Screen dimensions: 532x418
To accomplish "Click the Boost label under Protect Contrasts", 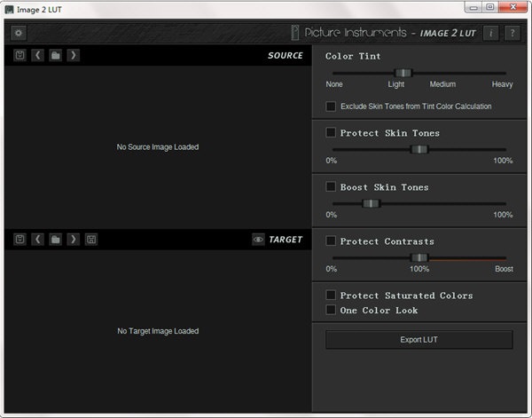I will (504, 269).
